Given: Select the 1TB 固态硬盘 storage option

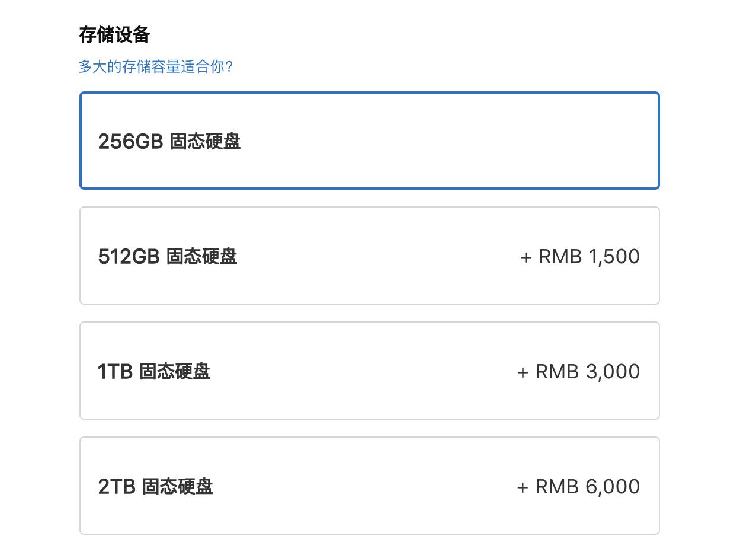Looking at the screenshot, I should pos(369,370).
